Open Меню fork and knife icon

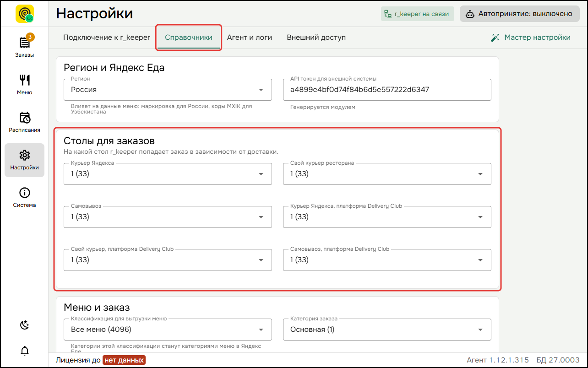coord(24,80)
